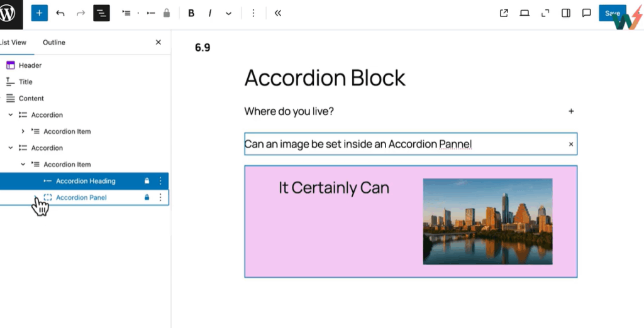Click the 'Where do you live?' accordion heading

(289, 111)
